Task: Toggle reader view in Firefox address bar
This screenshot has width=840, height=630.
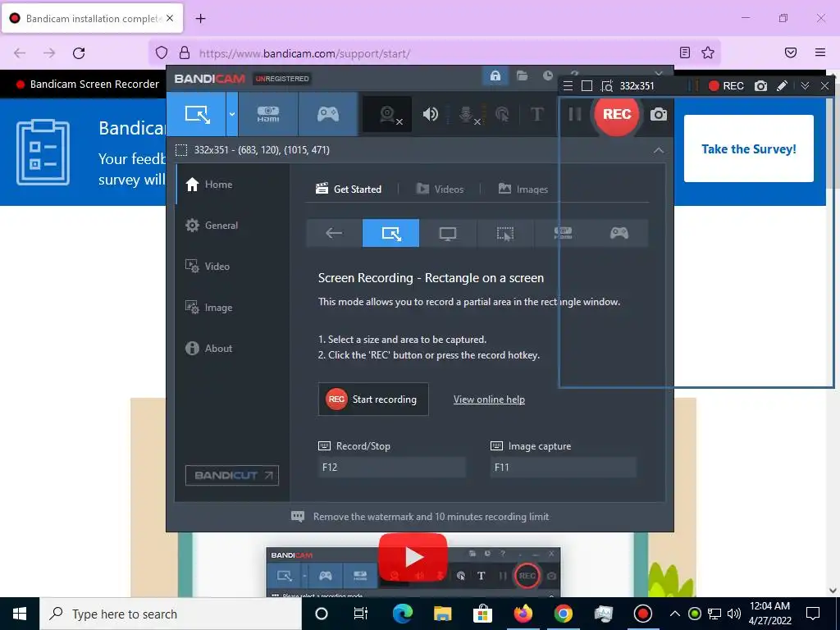Action: pos(685,52)
